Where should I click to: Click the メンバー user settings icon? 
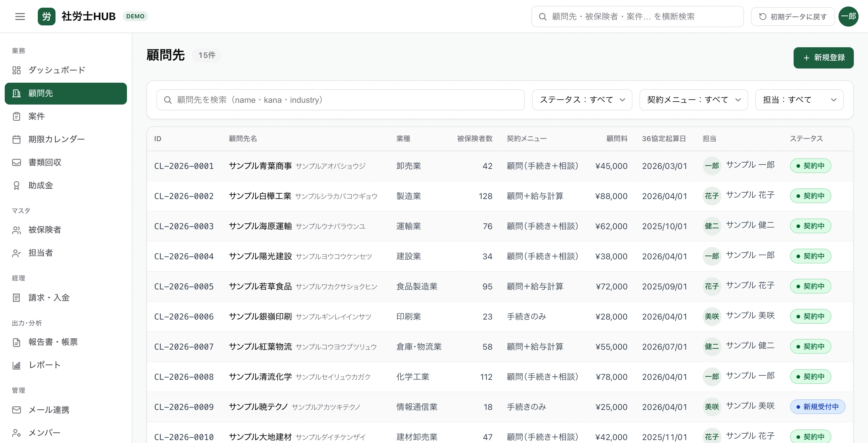[x=17, y=433]
